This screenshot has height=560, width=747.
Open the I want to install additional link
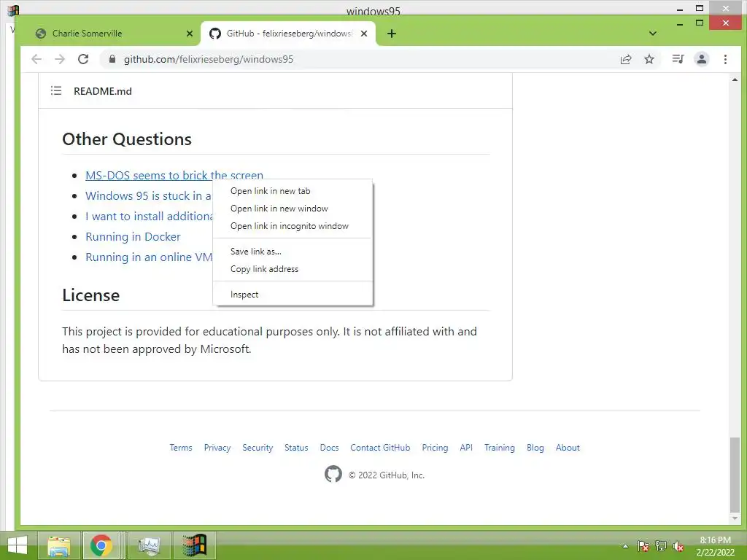point(149,216)
